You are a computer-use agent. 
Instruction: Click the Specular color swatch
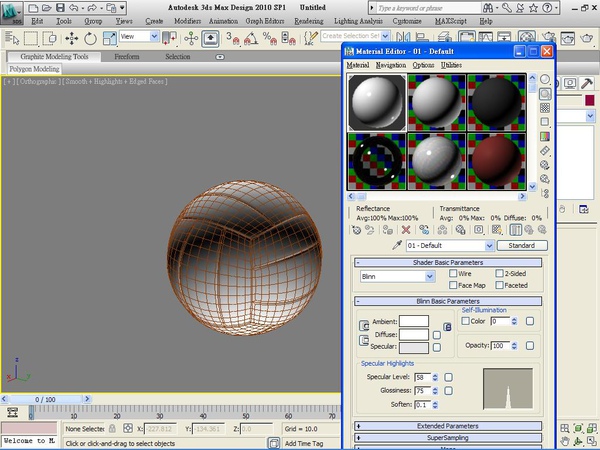pos(414,347)
